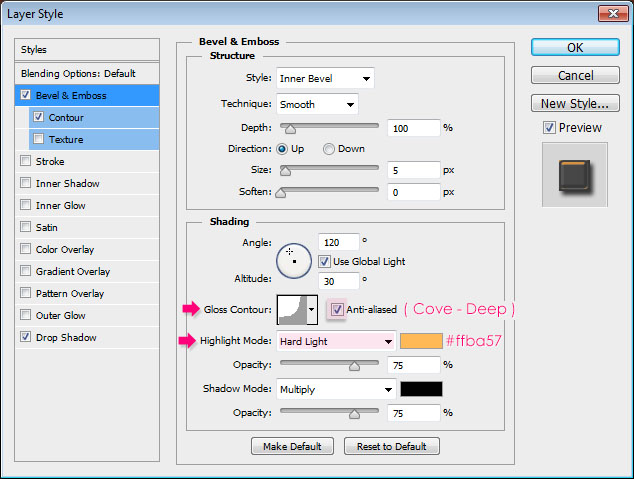Select the Gradient Overlay style row
The width and height of the screenshot is (634, 479).
click(x=87, y=271)
